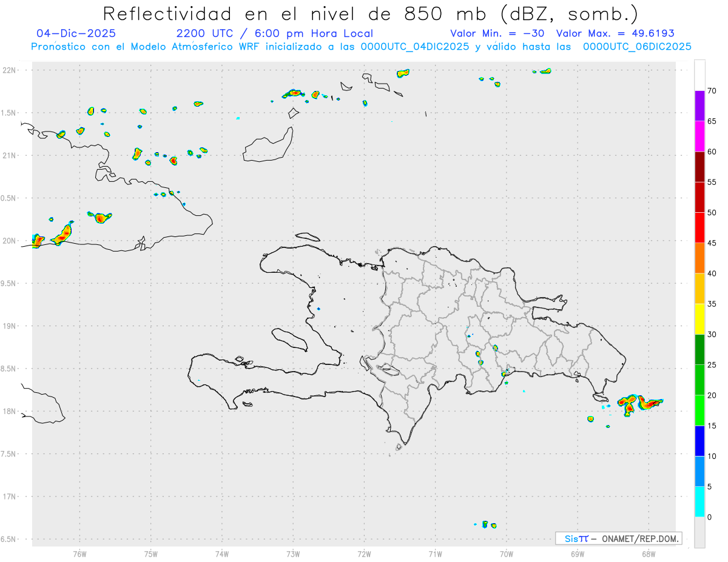
Task: Select the "71W" longitude label
Action: tap(435, 554)
